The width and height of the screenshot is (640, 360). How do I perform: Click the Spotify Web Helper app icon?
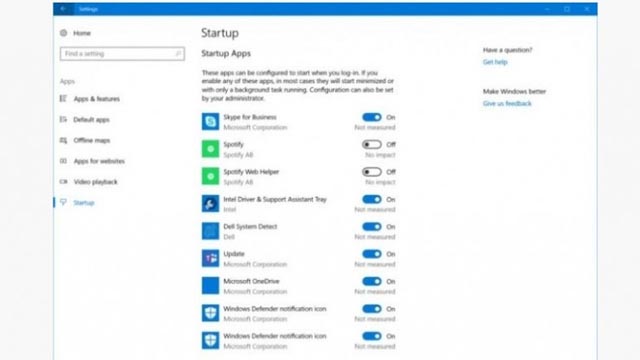pyautogui.click(x=210, y=176)
